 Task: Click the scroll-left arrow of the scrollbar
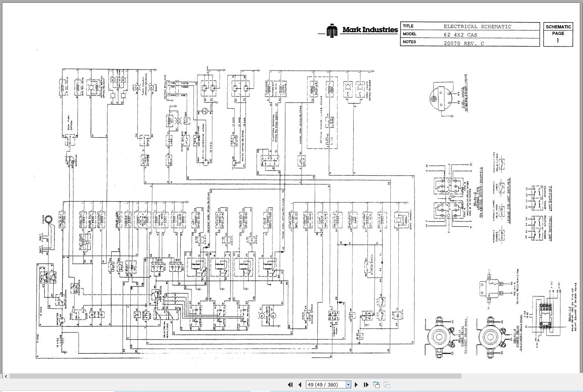[6, 376]
